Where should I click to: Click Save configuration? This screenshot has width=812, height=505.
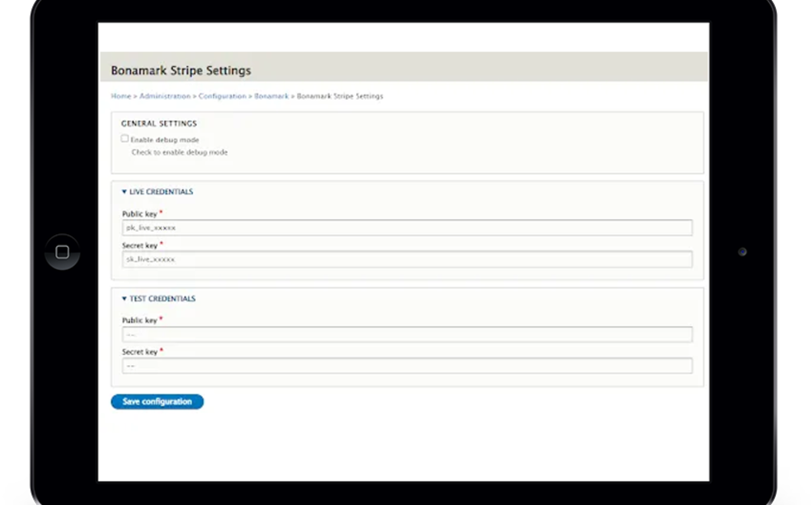157,401
